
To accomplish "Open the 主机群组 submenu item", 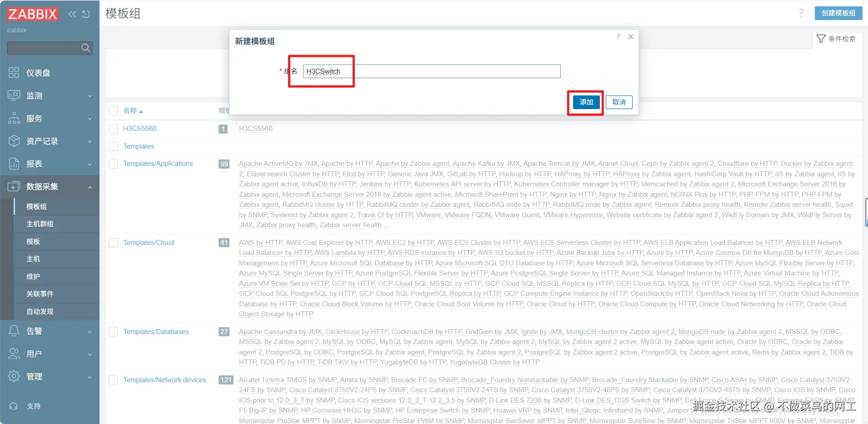I will pos(57,224).
